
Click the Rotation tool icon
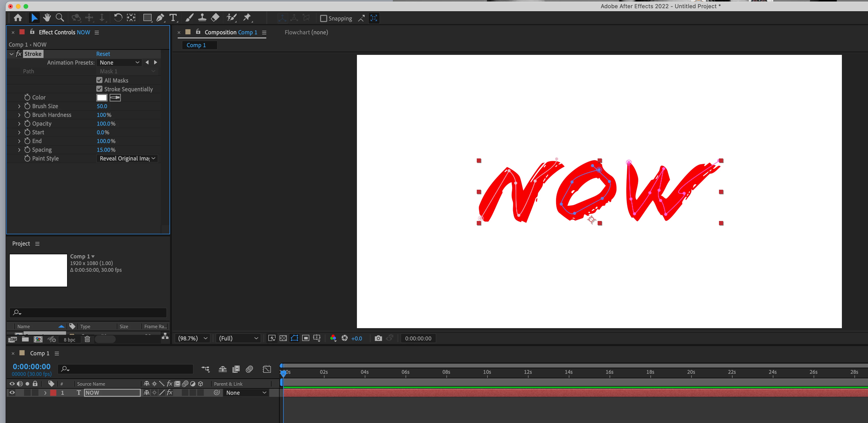coord(118,17)
